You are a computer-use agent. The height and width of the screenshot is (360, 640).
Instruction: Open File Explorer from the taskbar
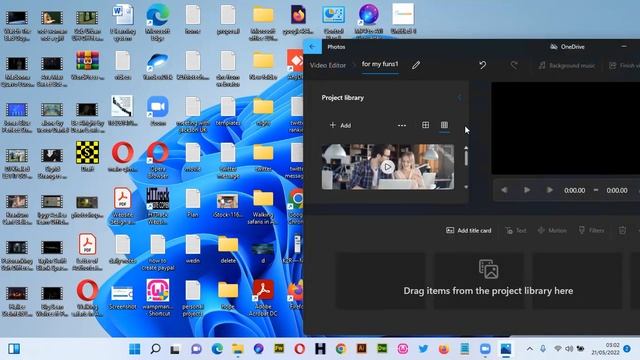pos(238,349)
